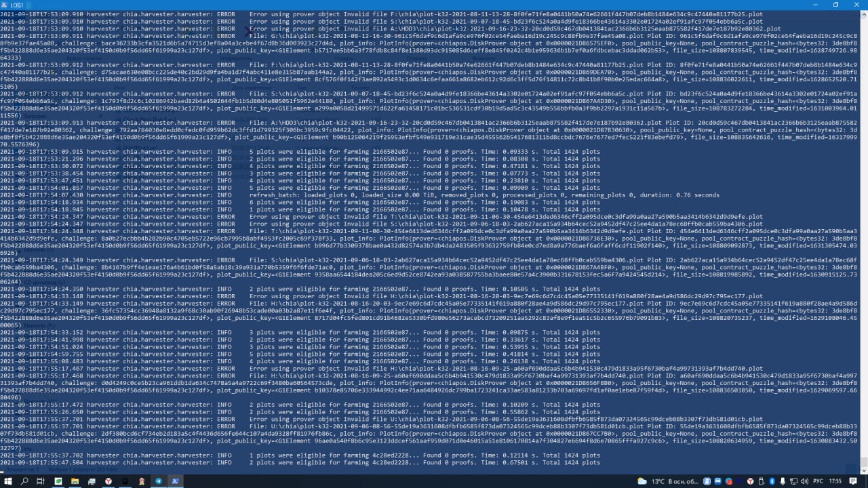
Task: Select the PowerShell taskbar icon
Action: [x=176, y=481]
